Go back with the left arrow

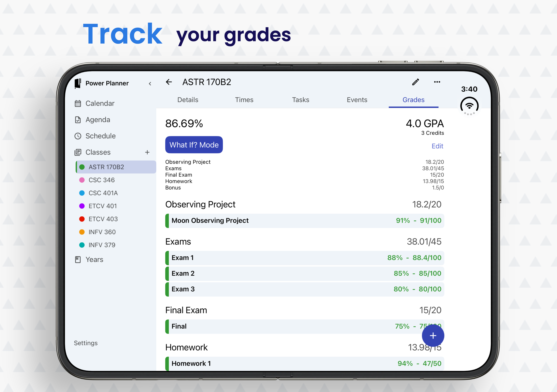pos(169,82)
